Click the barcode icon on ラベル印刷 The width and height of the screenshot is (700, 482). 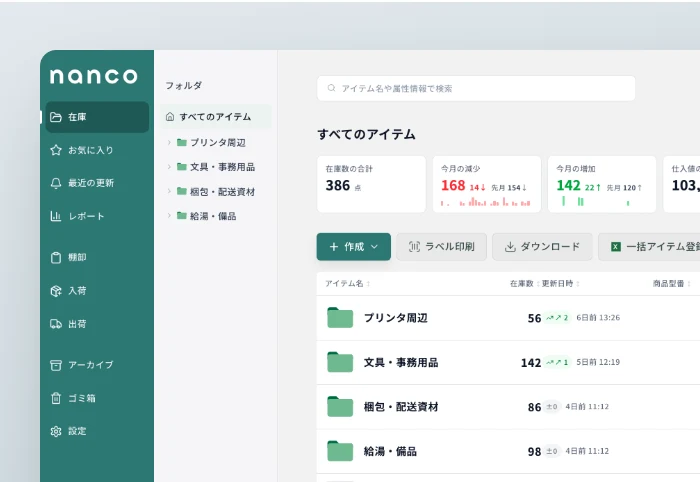[x=414, y=247]
